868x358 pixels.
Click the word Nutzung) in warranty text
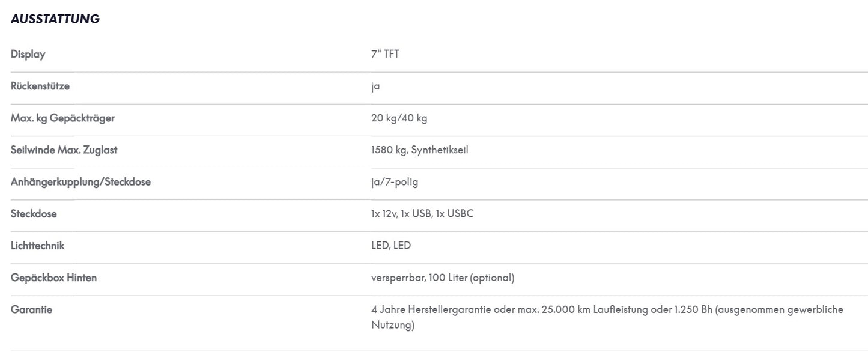pos(393,326)
